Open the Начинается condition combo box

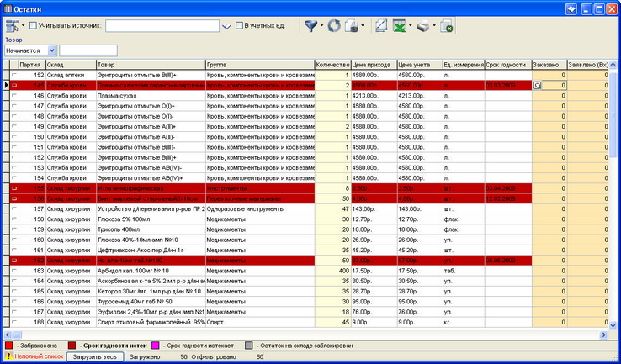point(30,50)
